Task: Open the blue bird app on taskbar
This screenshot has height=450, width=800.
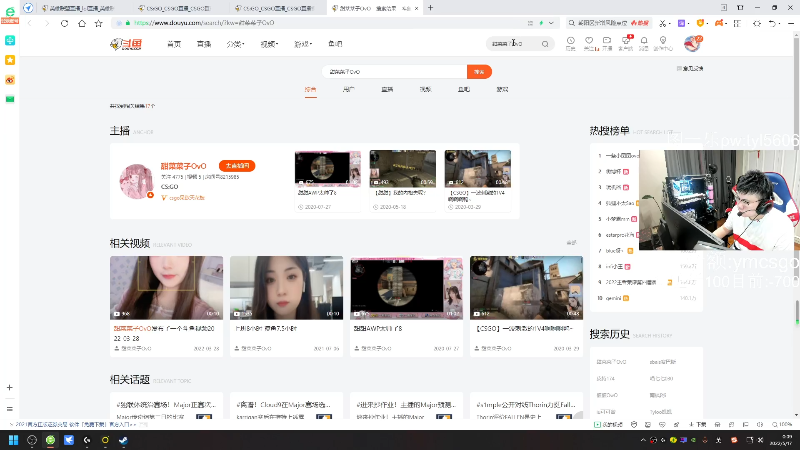Action: click(69, 440)
